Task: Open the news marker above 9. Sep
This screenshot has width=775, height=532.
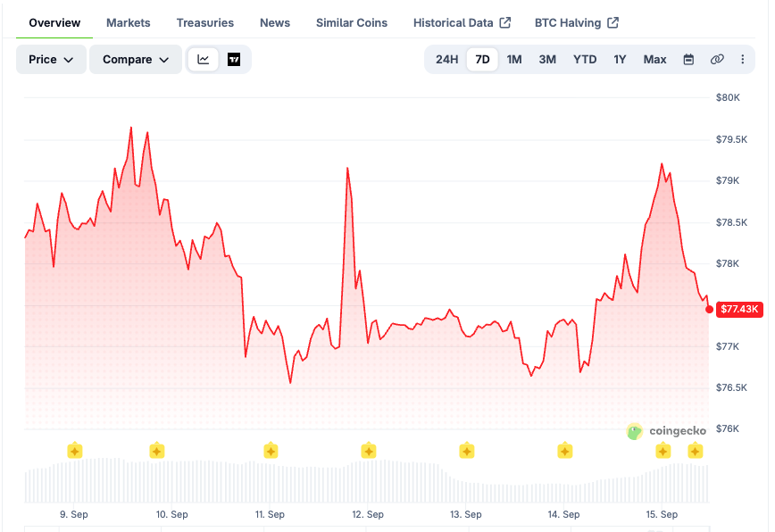Action: pos(75,451)
